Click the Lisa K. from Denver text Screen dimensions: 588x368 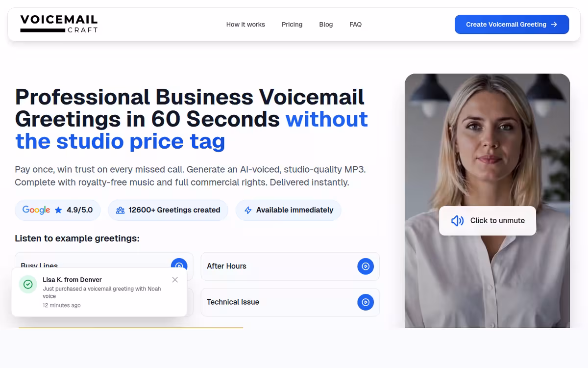click(x=72, y=280)
